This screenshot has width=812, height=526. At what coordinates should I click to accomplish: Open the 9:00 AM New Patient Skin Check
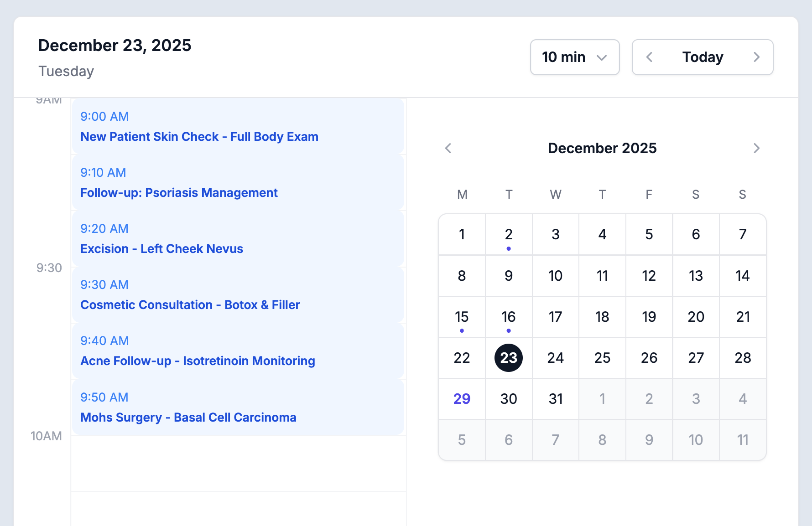[x=238, y=127]
